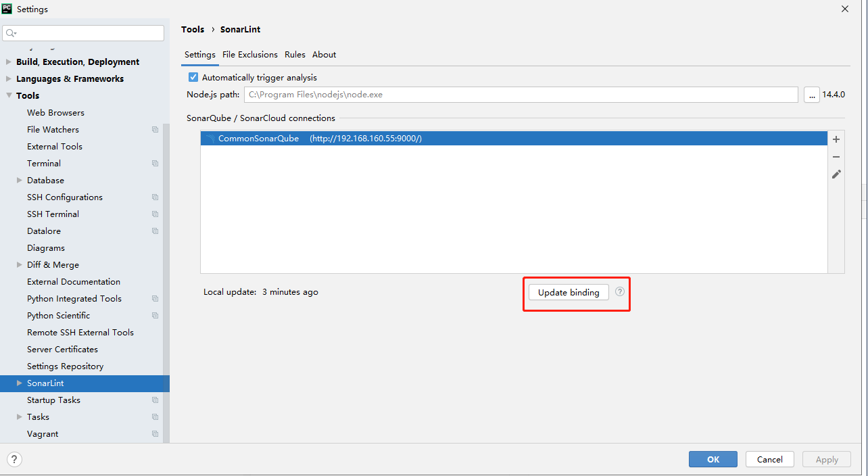
Task: Open the About tab
Action: pos(324,55)
